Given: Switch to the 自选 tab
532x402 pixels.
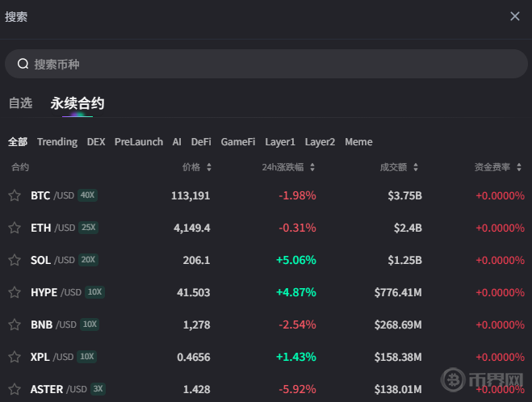Looking at the screenshot, I should pos(20,103).
